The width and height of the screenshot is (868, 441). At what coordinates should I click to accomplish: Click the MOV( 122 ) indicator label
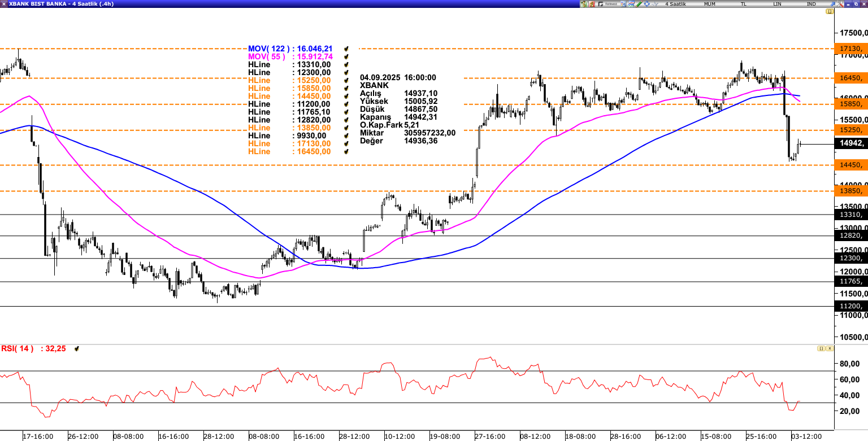click(268, 49)
